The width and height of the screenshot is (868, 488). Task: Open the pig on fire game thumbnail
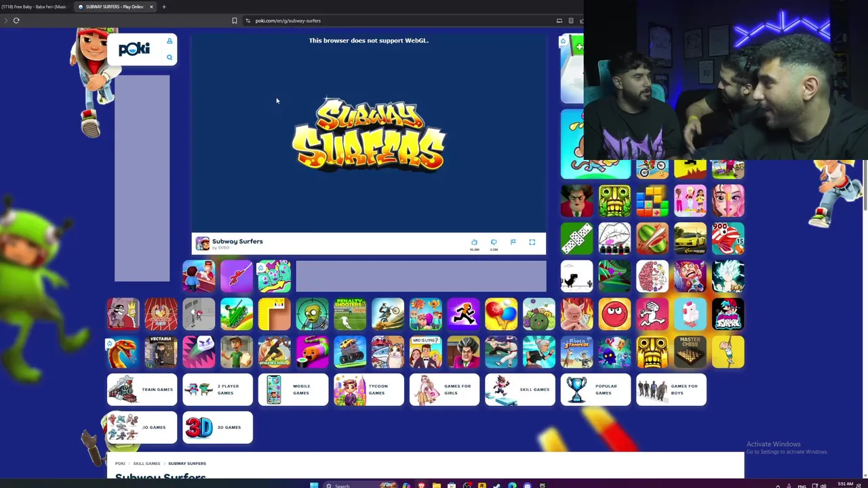point(577,314)
